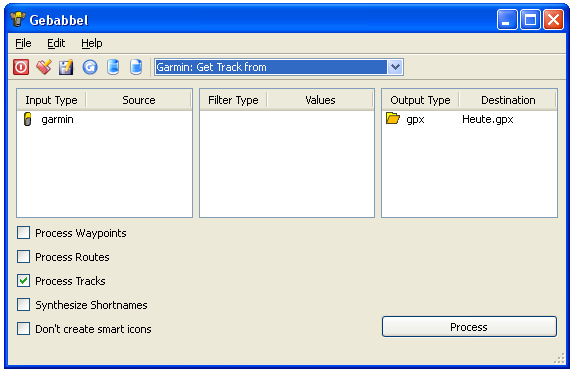
Task: Click the garmin GPS device icon
Action: click(x=28, y=119)
